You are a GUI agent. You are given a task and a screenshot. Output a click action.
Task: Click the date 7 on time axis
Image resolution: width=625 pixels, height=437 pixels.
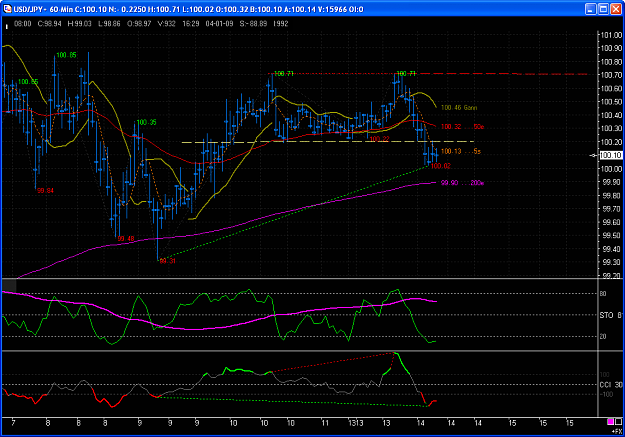[14, 423]
